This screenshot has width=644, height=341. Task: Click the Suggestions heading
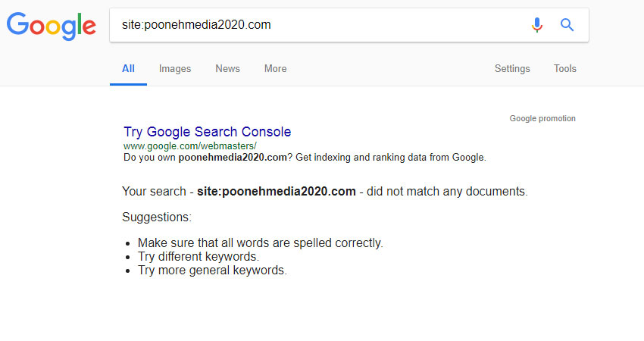157,217
